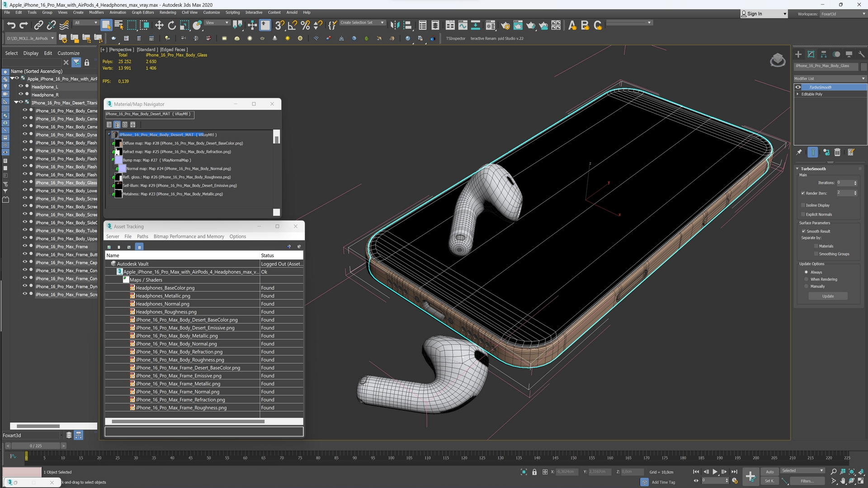This screenshot has width=868, height=488.
Task: Click Remove modifier trash icon
Action: (x=837, y=152)
